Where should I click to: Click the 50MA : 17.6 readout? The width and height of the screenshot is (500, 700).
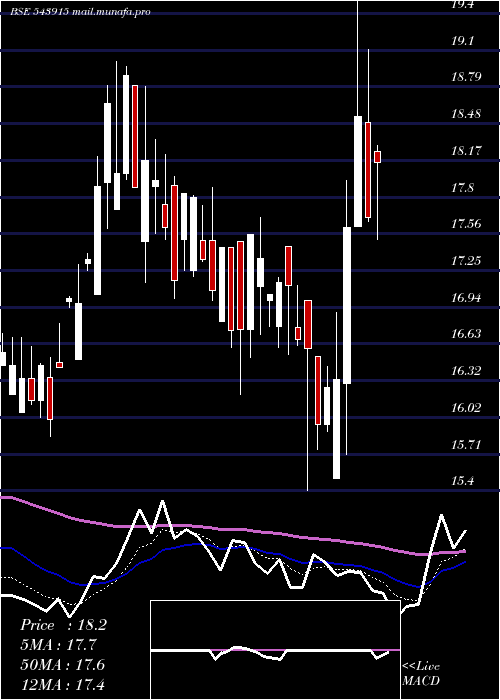(63, 664)
